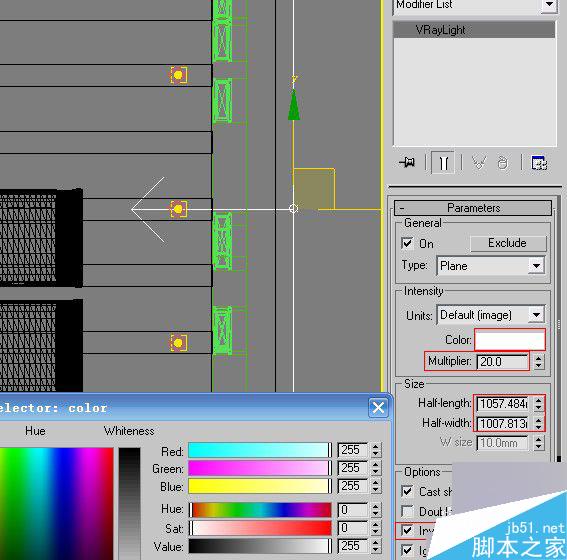567x560 pixels.
Task: Click the green Y-axis gizmo arrow
Action: pos(294,105)
